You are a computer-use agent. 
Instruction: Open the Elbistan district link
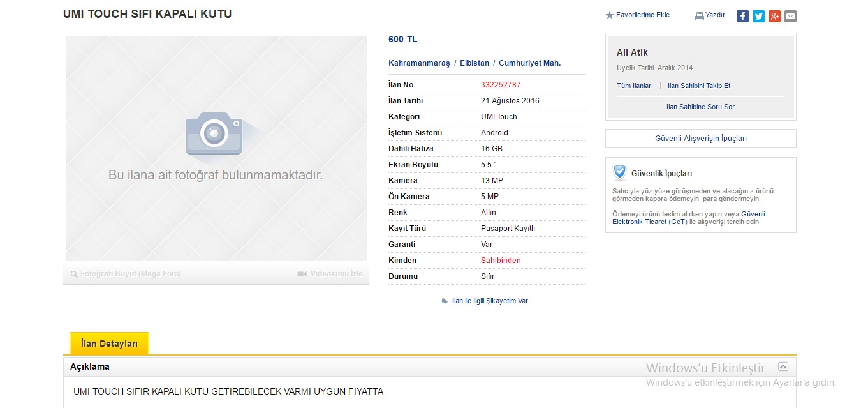tap(474, 63)
